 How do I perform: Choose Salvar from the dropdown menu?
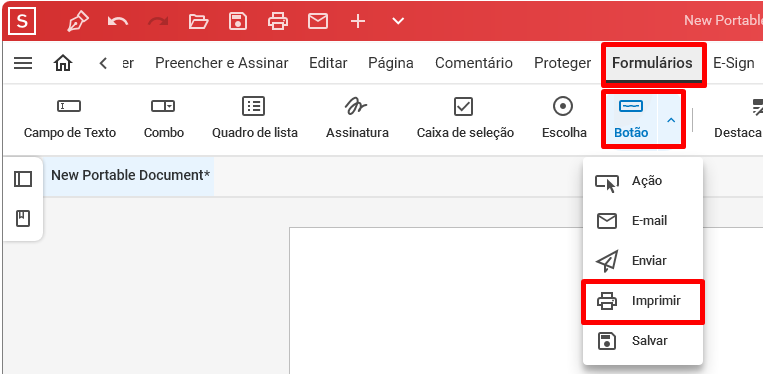[643, 341]
